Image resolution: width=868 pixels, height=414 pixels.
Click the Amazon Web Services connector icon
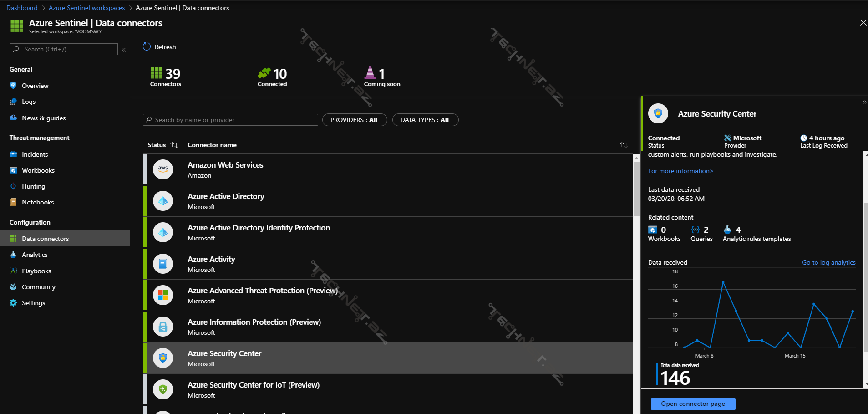(163, 169)
